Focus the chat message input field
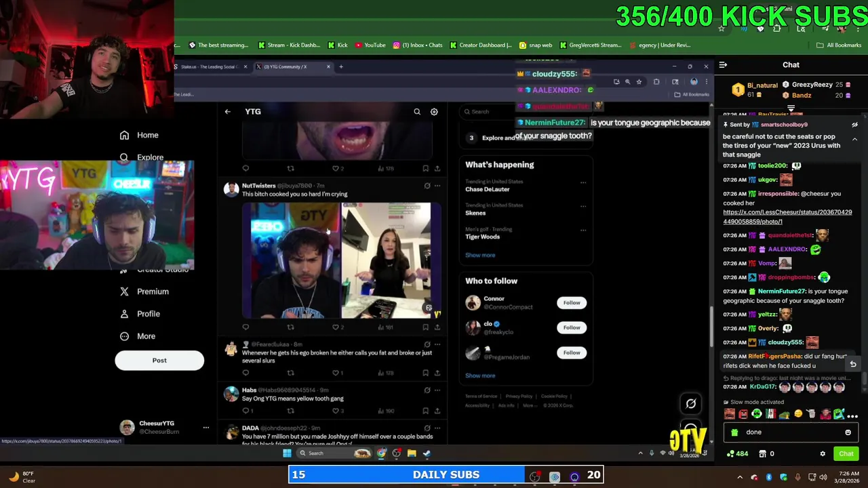868x488 pixels. pyautogui.click(x=791, y=432)
